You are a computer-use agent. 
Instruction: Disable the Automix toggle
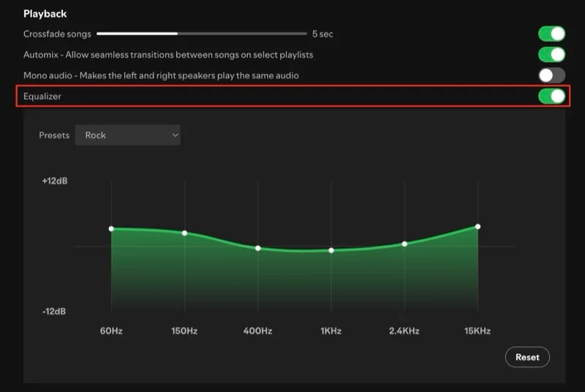point(551,55)
